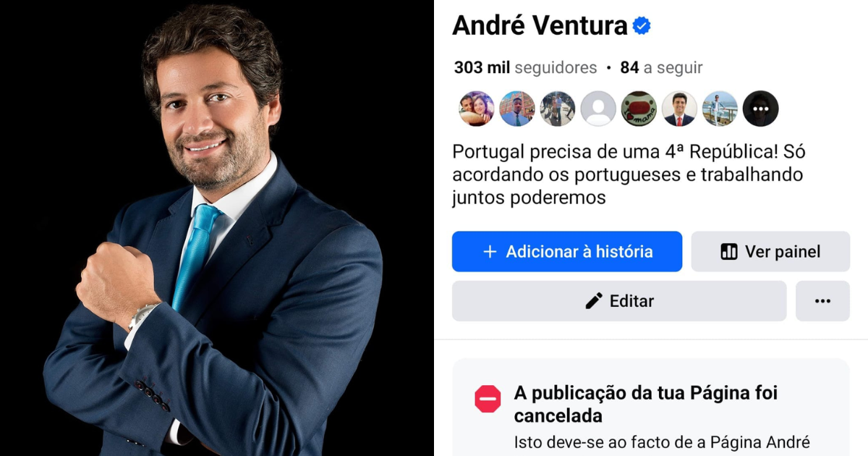
Task: Click the Editar button
Action: (619, 301)
